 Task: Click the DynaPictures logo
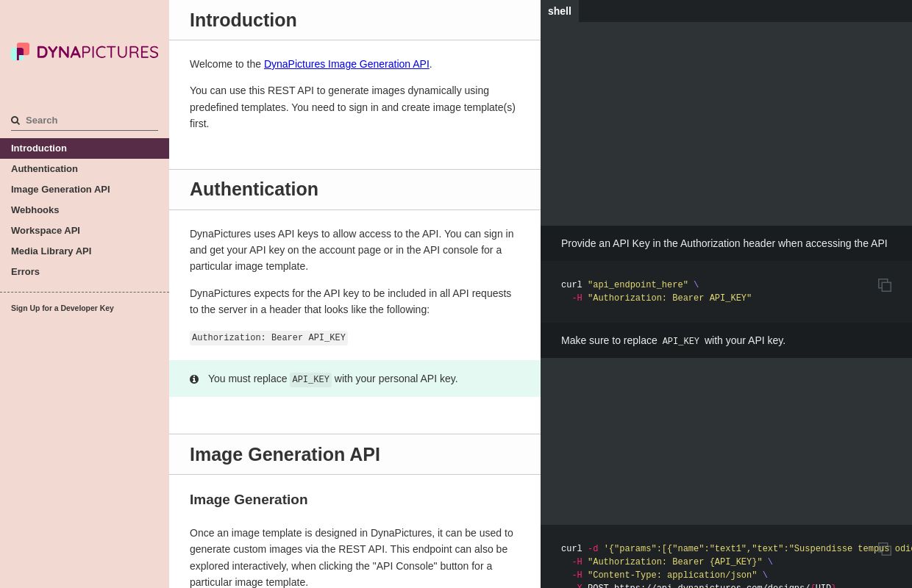(85, 51)
